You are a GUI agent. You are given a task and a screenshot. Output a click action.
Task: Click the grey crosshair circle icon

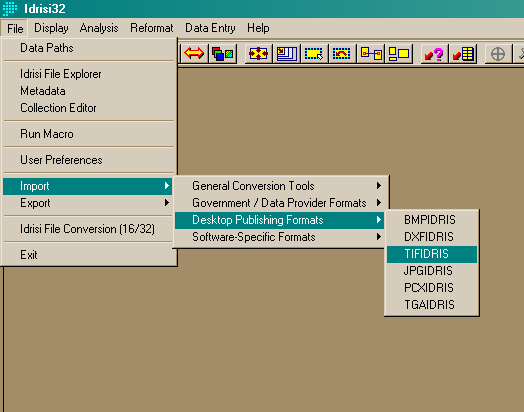click(x=498, y=53)
